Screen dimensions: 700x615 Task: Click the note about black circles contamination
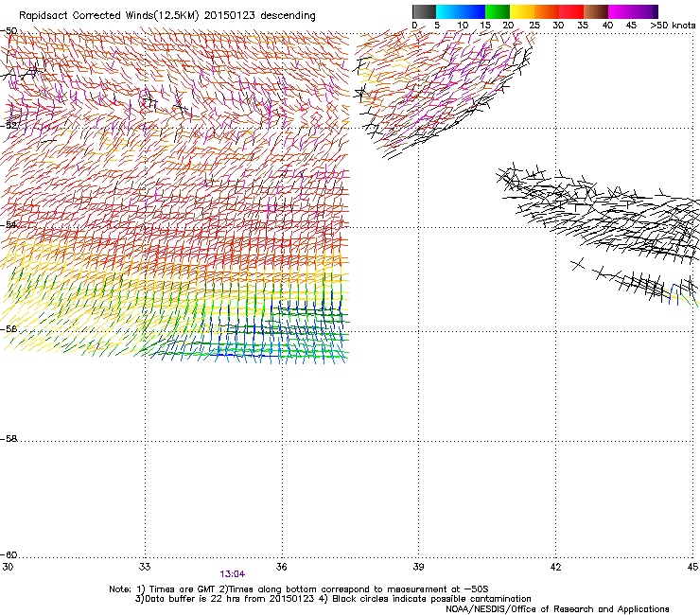pos(431,599)
